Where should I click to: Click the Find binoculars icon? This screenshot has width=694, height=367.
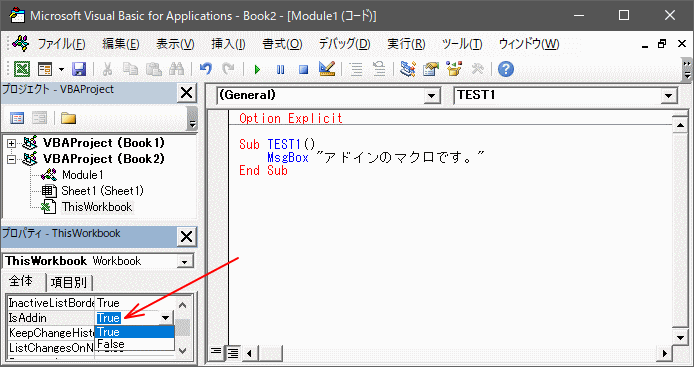[x=177, y=69]
